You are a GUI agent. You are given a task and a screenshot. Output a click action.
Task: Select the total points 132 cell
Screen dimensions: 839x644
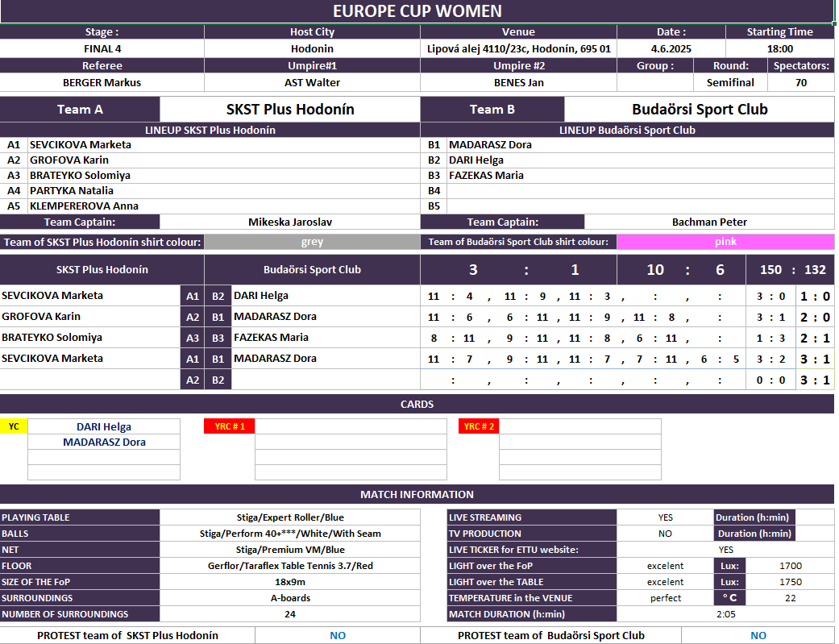(815, 270)
